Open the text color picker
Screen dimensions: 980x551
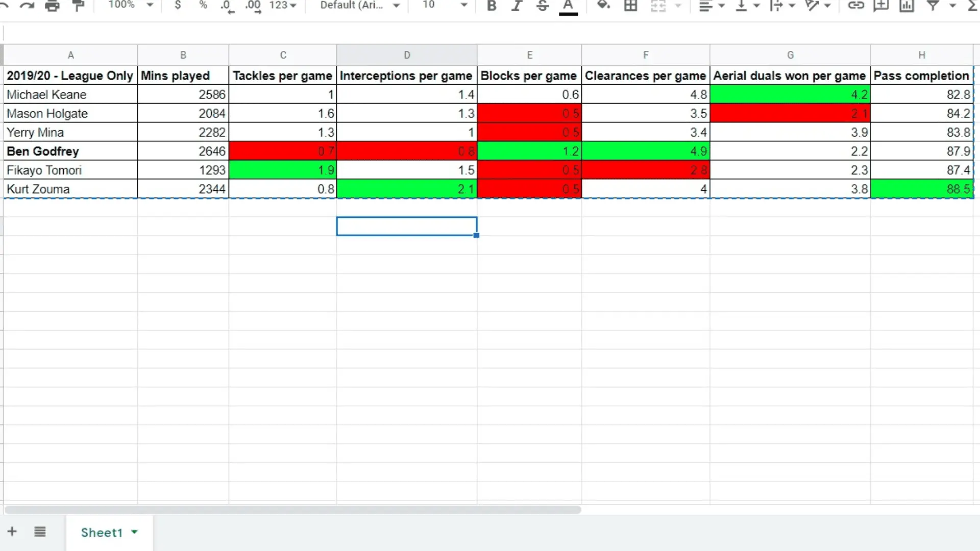[x=568, y=6]
